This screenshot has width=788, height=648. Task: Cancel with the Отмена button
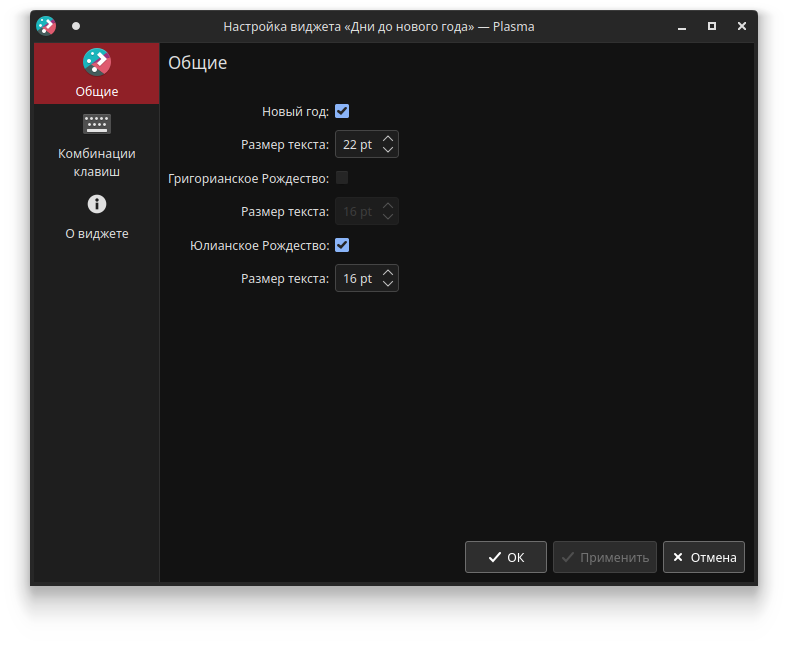pyautogui.click(x=704, y=557)
